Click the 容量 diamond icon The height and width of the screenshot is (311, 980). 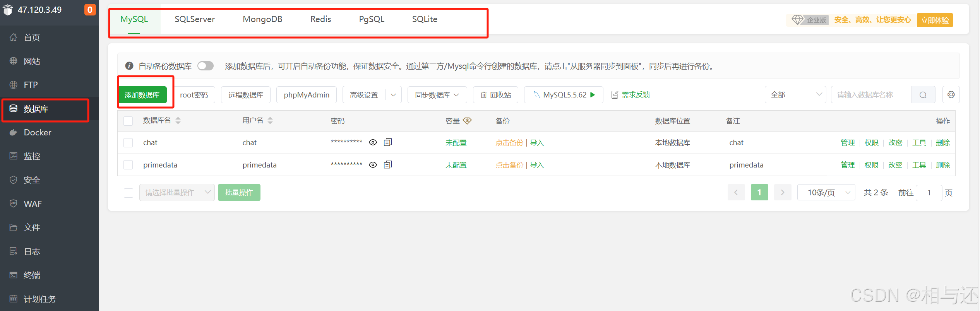[467, 121]
